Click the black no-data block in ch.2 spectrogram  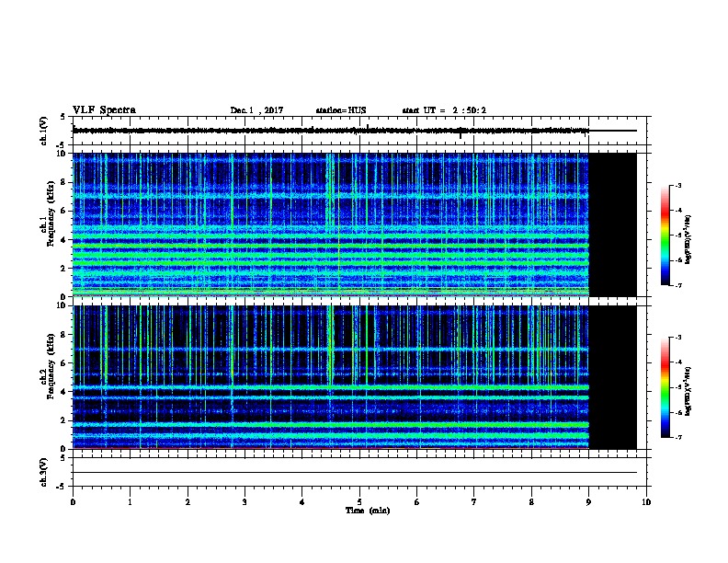point(613,377)
